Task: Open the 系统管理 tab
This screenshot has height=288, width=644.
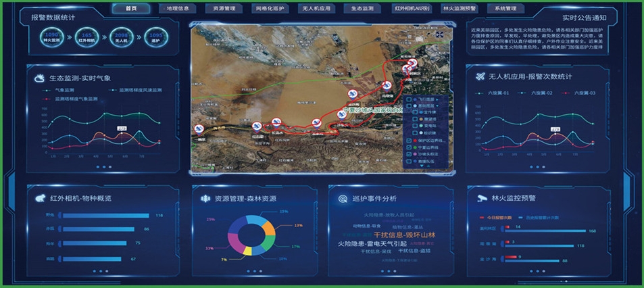Action: (x=505, y=8)
